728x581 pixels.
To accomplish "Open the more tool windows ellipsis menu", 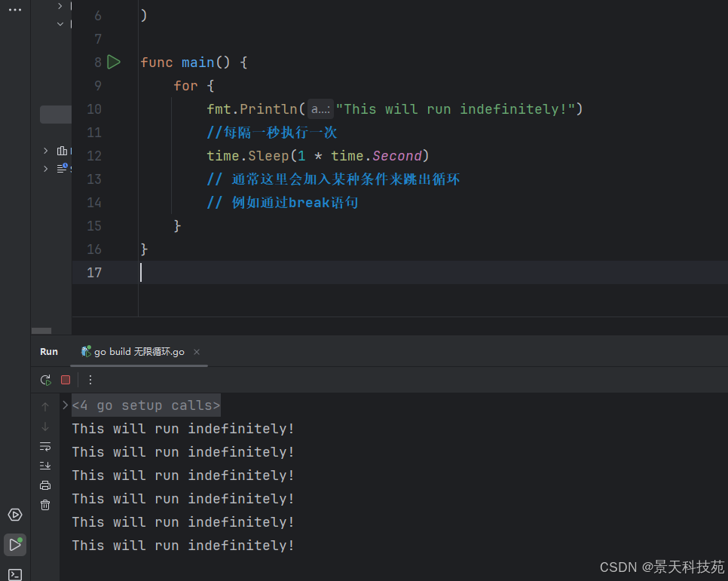I will pos(15,10).
